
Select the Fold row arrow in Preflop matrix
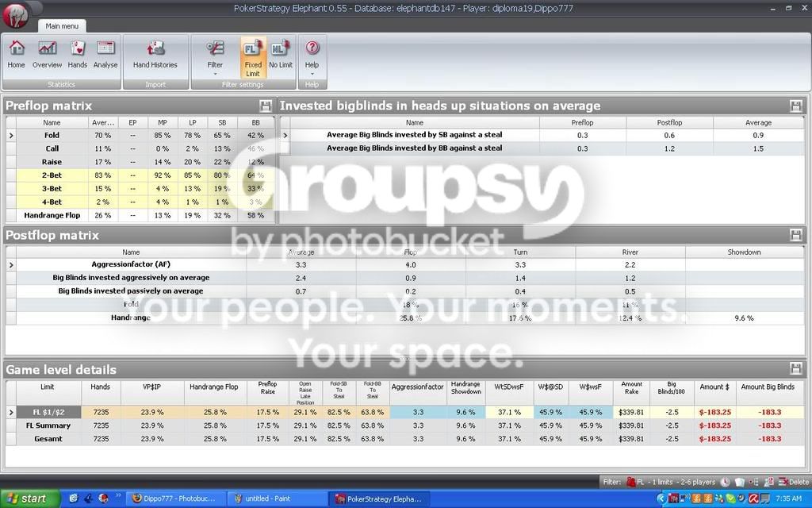11,135
